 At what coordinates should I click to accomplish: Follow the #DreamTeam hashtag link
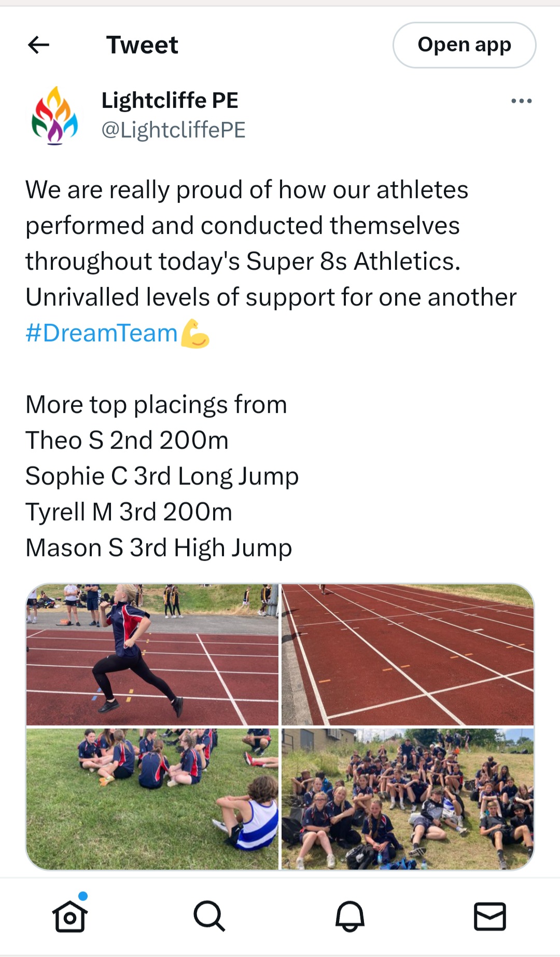(x=102, y=333)
